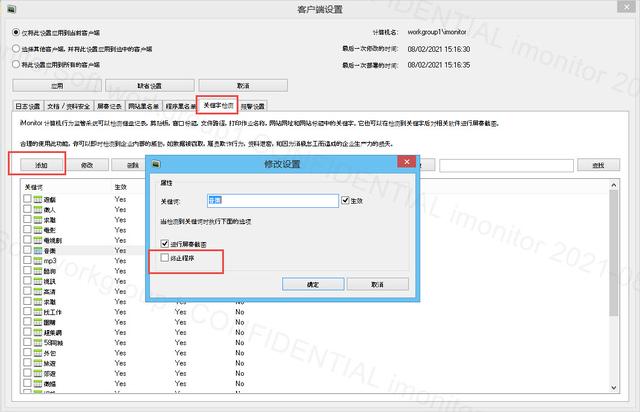Click the No cell in the 58同城 row
This screenshot has height=412, width=640.
tap(240, 343)
